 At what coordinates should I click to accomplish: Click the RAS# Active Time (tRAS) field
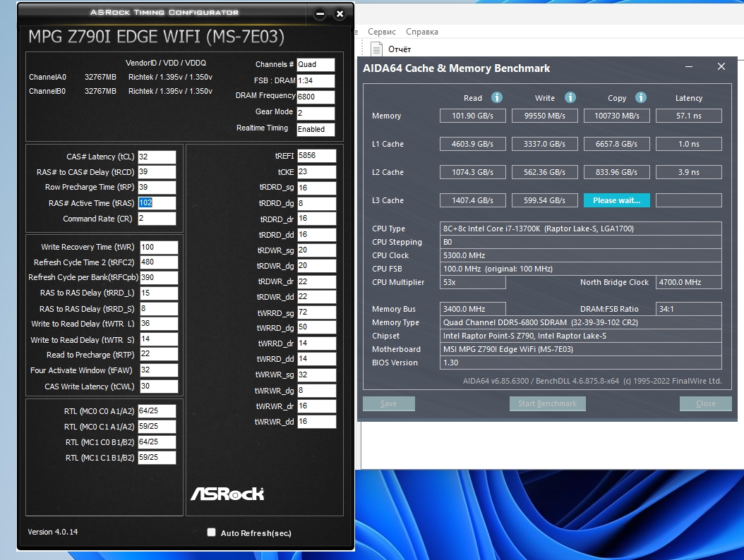[x=157, y=203]
